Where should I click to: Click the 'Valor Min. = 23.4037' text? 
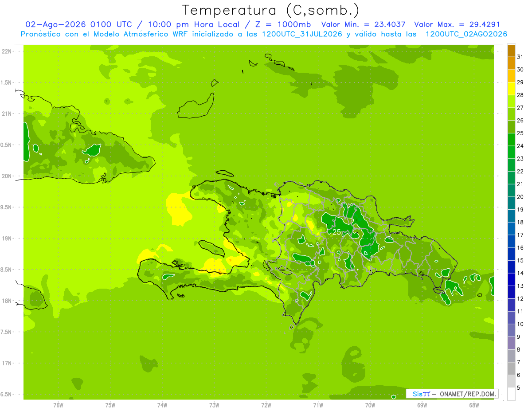click(x=364, y=24)
